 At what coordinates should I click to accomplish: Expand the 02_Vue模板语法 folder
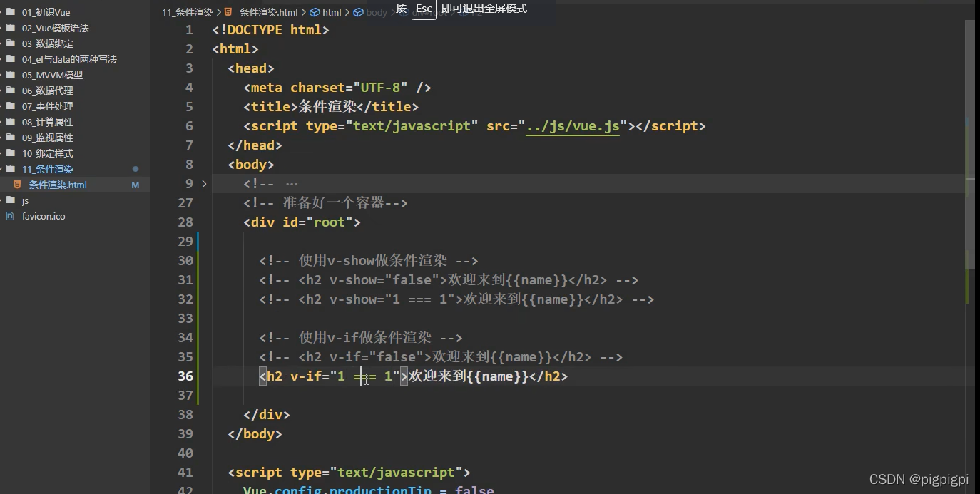55,28
